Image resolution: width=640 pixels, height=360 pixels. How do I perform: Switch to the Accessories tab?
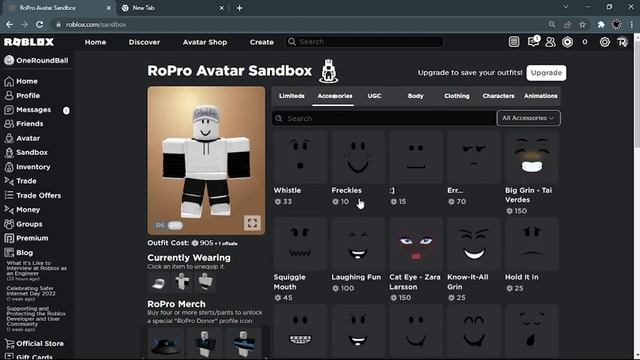[x=335, y=96]
